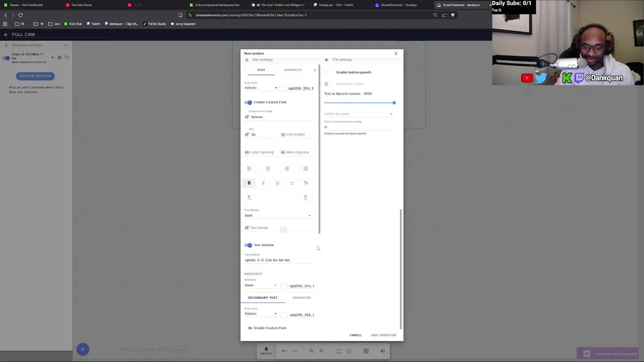The image size is (644, 362).
Task: Click the fullscreen expand icon
Action: pos(339,351)
